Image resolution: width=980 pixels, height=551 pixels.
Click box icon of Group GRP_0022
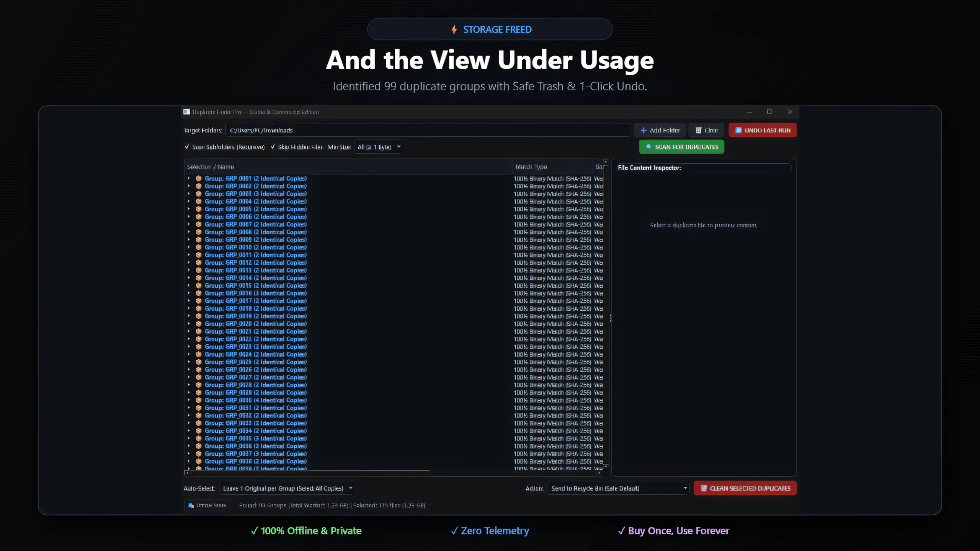[x=199, y=339]
